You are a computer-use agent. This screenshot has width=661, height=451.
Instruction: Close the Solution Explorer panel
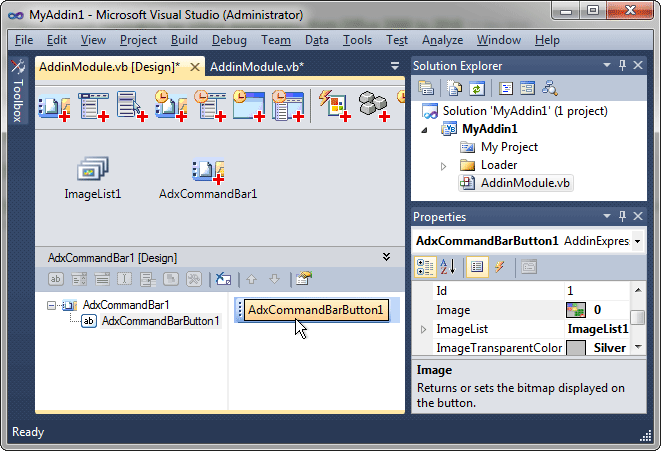(x=638, y=65)
